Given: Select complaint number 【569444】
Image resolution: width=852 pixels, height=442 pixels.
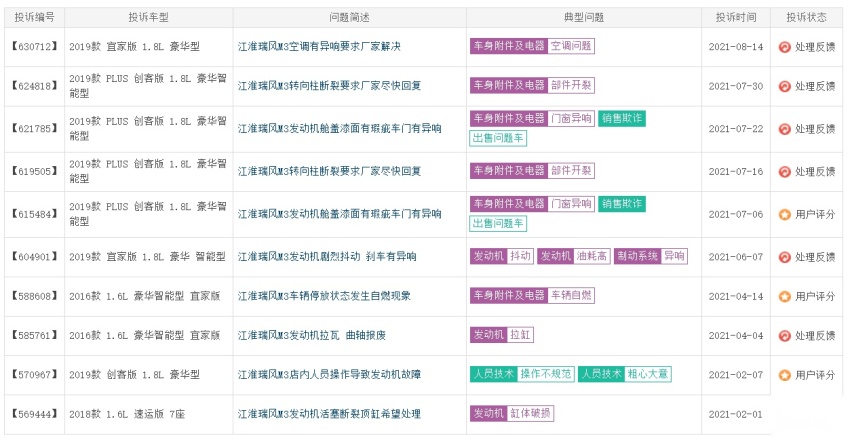Looking at the screenshot, I should click(x=35, y=414).
